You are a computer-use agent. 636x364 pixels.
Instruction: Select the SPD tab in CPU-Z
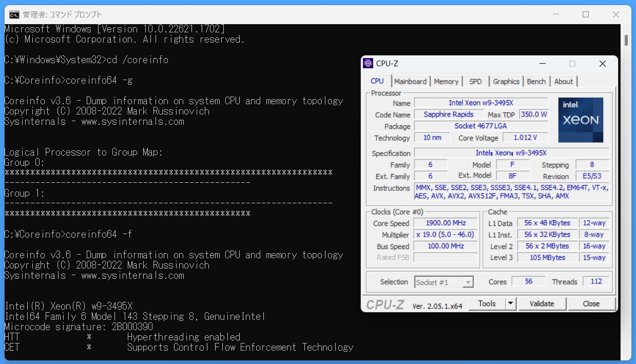coord(475,81)
